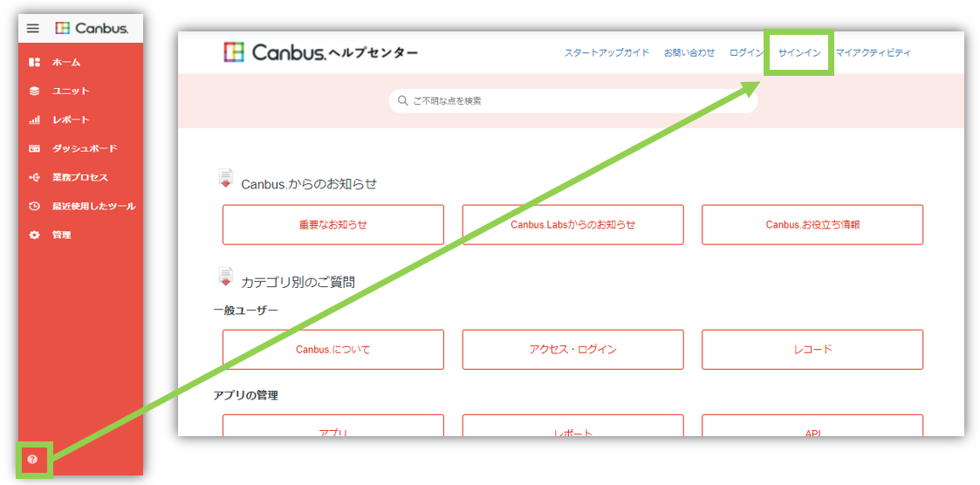Image resolution: width=980 pixels, height=485 pixels.
Task: Click the 管理 gear icon
Action: (x=34, y=235)
